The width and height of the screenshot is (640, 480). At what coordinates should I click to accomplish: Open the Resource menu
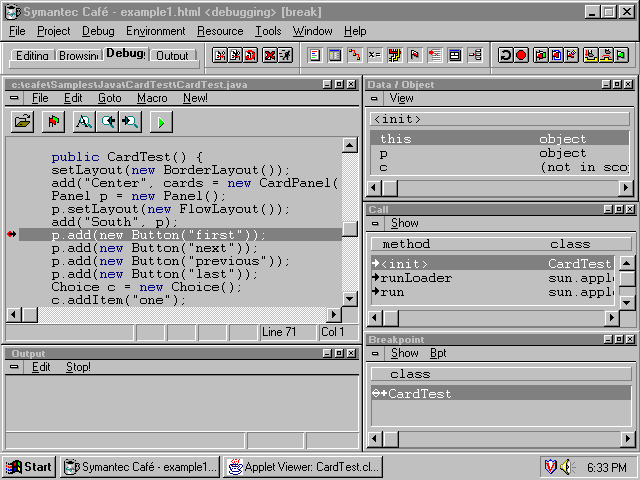pos(220,31)
